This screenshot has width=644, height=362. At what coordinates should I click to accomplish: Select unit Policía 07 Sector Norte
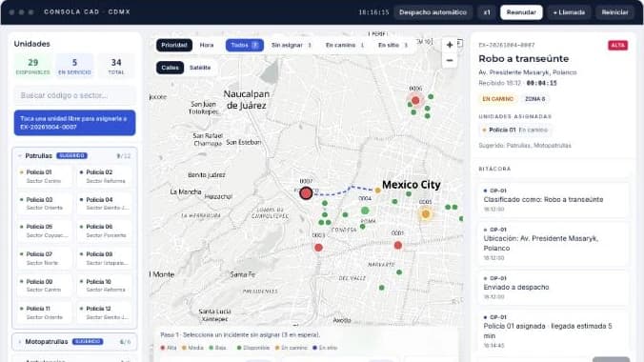pos(45,258)
